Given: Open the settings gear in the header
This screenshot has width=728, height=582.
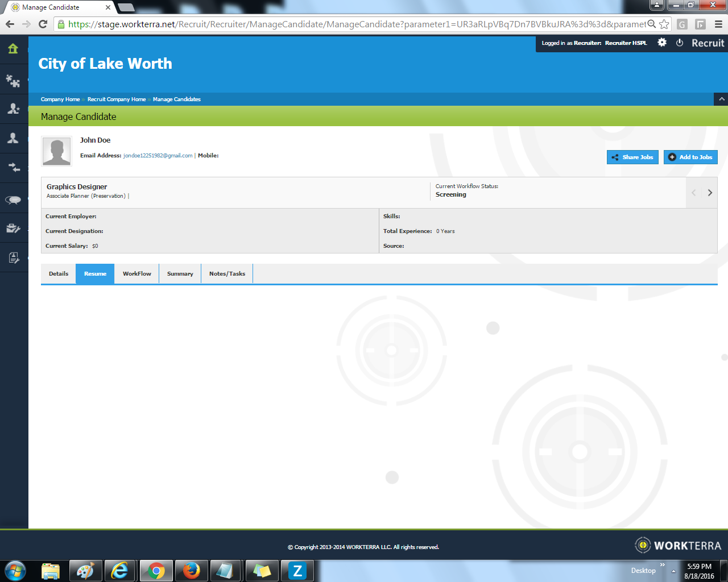Looking at the screenshot, I should (661, 43).
